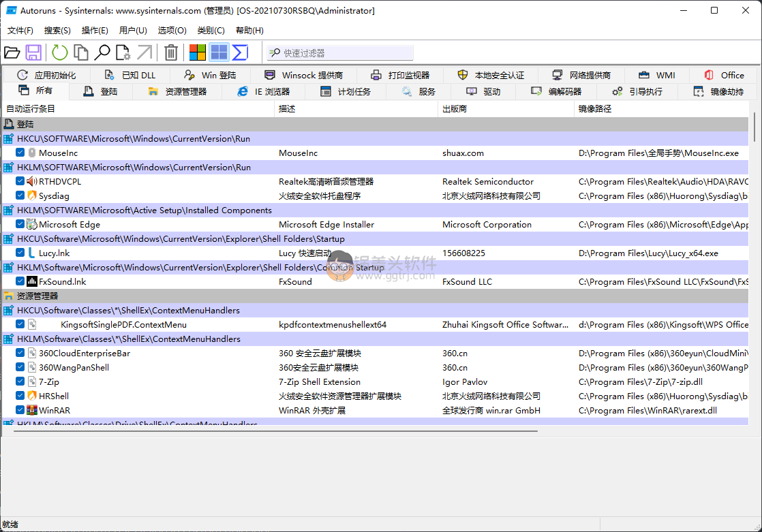Click the Open file toolbar icon
This screenshot has height=532, width=762.
12,52
